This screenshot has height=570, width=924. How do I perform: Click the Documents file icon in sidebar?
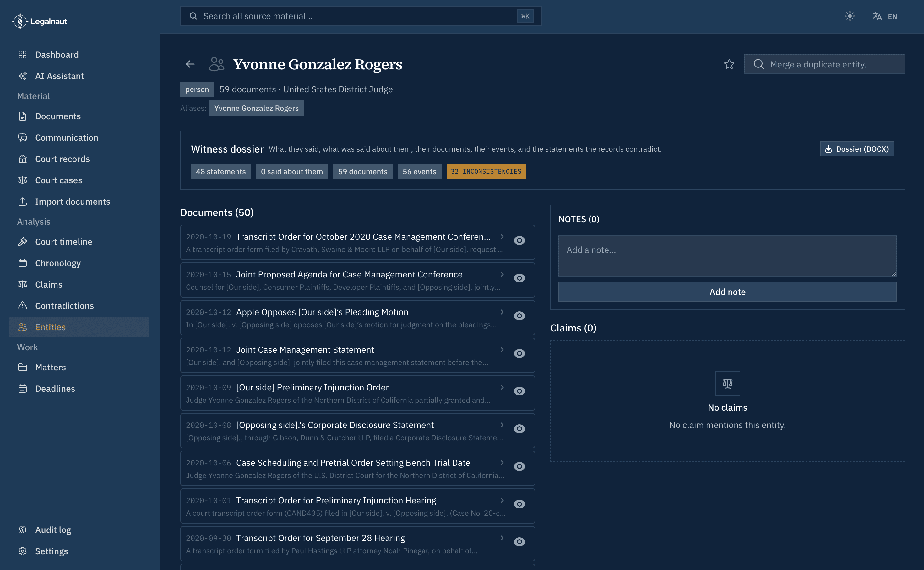pos(23,116)
